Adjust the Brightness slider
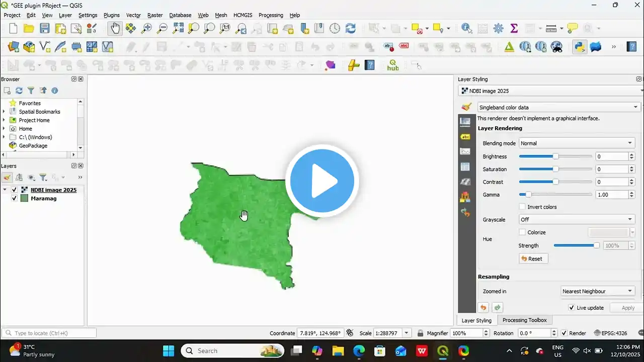This screenshot has height=362, width=644. tap(555, 156)
